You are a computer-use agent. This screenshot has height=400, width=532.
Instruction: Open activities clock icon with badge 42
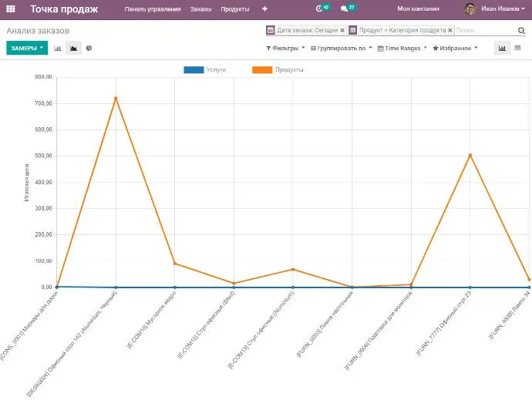click(x=321, y=9)
